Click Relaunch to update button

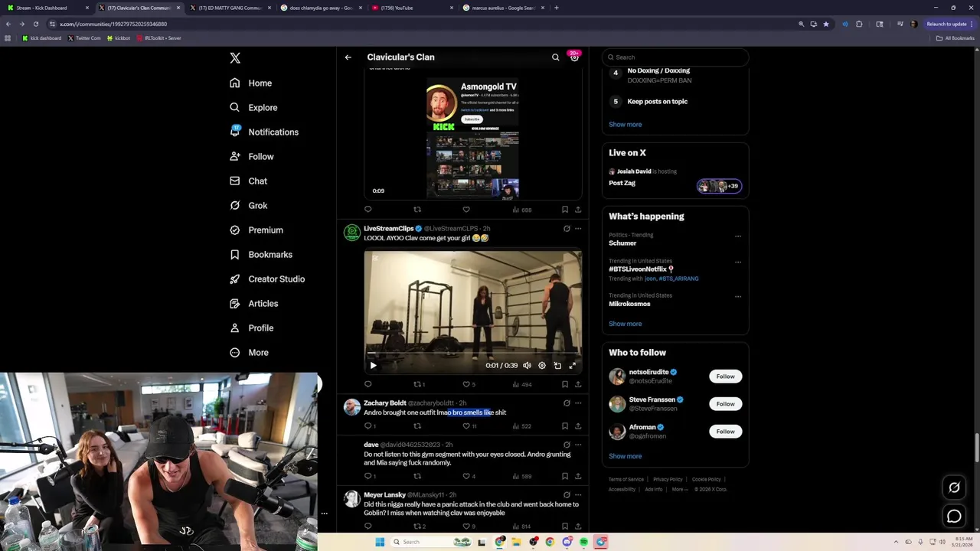coord(950,24)
